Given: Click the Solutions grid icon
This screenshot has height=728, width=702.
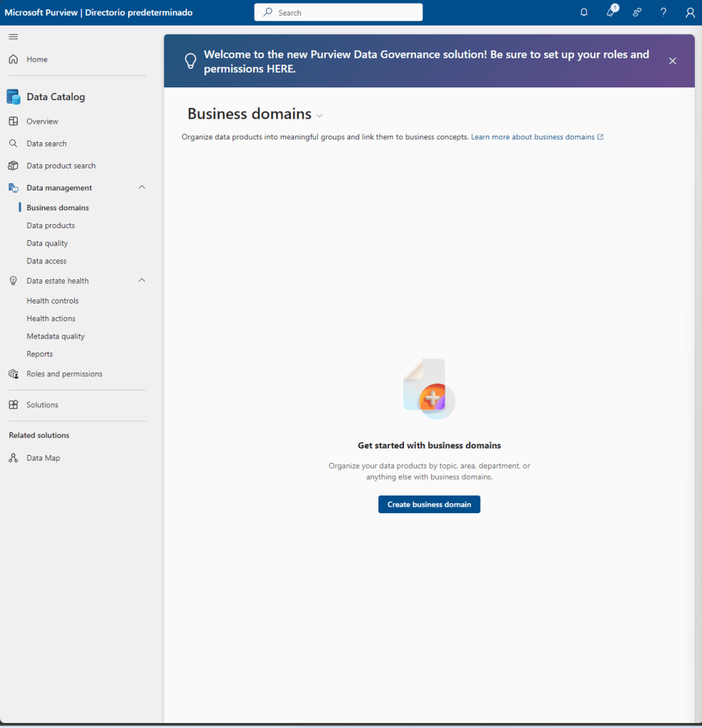Looking at the screenshot, I should coord(14,405).
